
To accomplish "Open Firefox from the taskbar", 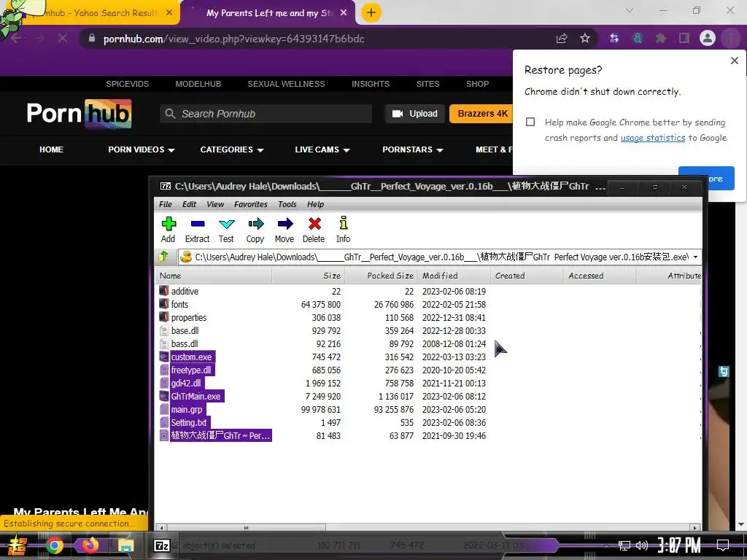I will 90,545.
